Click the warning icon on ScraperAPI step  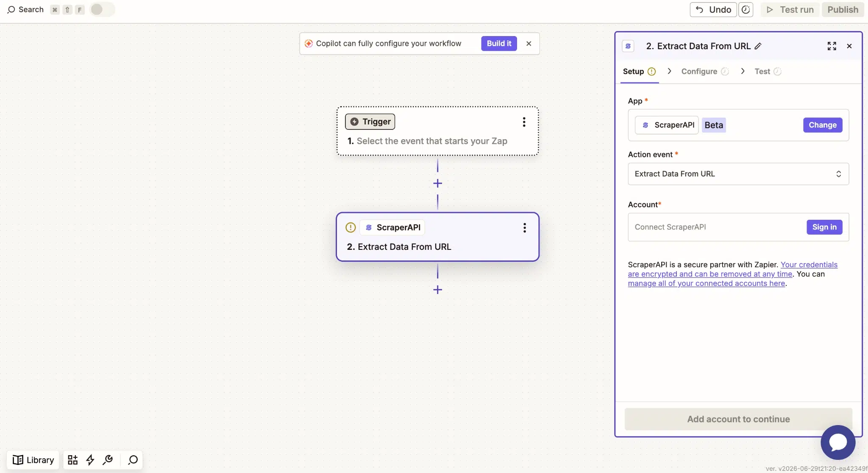[x=351, y=227]
